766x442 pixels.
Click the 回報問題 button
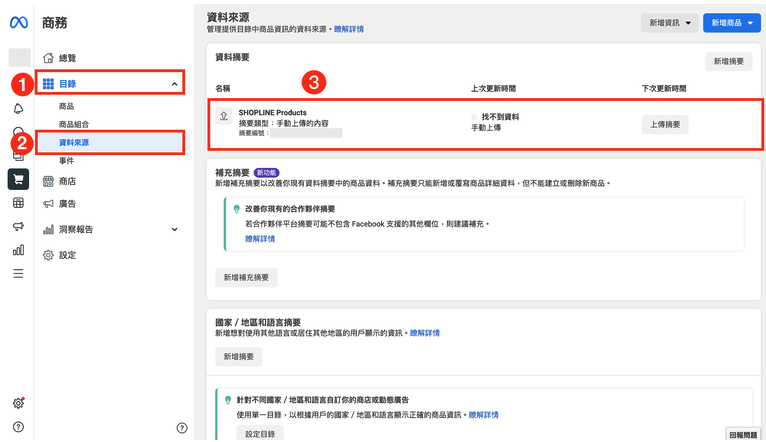coord(743,435)
